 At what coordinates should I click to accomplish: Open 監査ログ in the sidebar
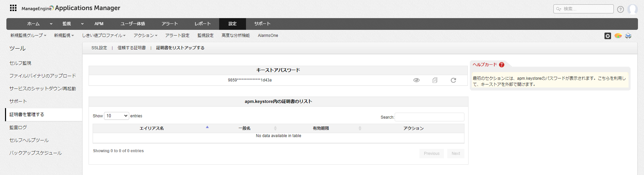(18, 127)
